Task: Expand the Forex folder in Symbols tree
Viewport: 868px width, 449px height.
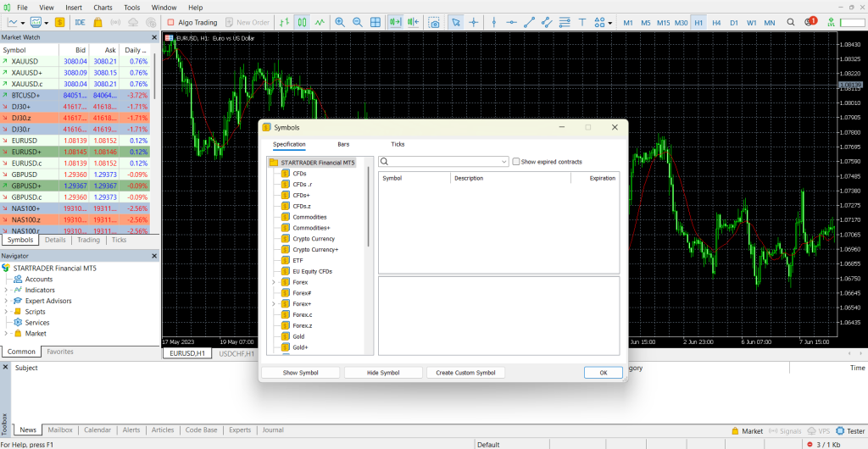Action: (x=274, y=282)
